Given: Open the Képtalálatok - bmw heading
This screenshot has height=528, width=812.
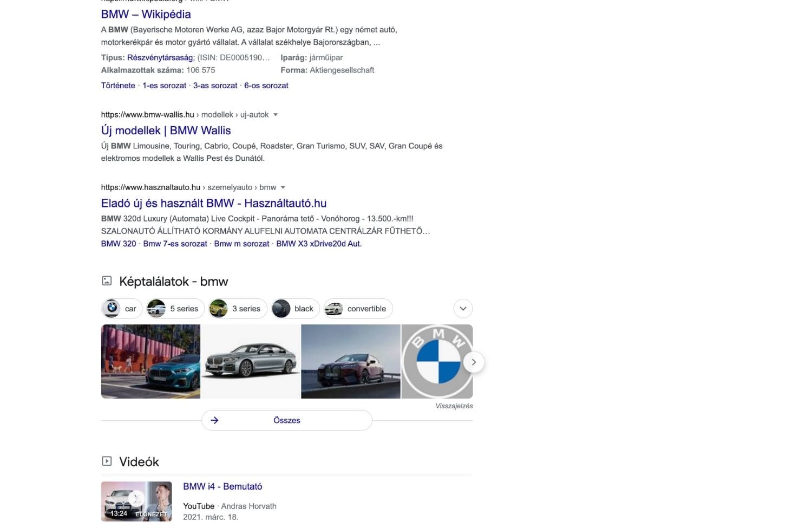Looking at the screenshot, I should coord(173,282).
